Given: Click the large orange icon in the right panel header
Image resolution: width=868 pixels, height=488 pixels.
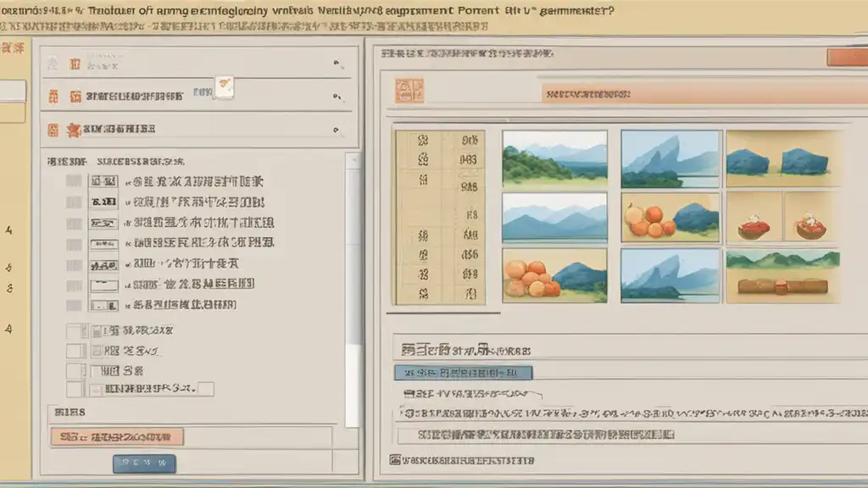Looking at the screenshot, I should (409, 91).
